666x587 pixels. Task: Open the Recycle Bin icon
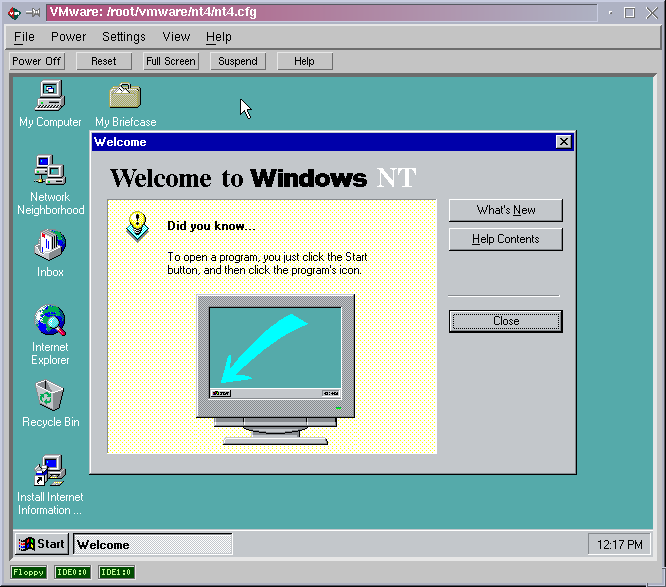(50, 397)
